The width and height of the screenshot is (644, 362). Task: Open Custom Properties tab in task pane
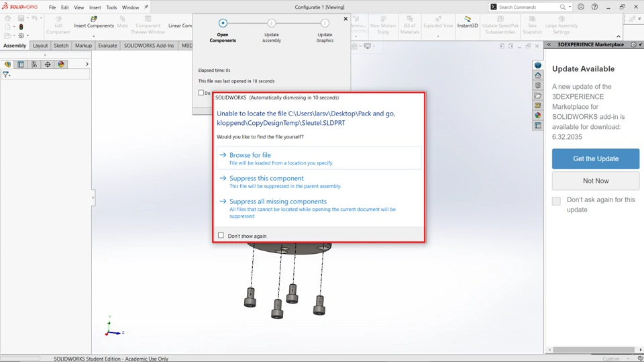[x=537, y=126]
